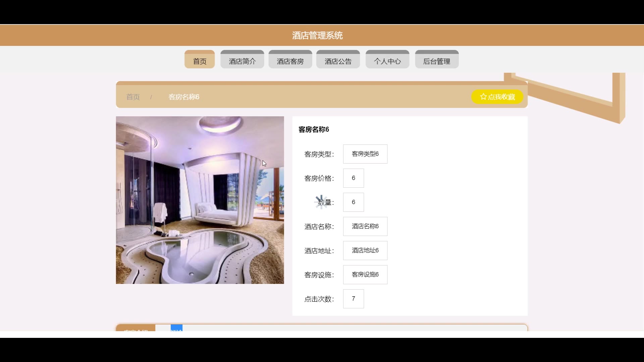Click the 首页 breadcrumb link
Viewport: 644px width, 362px height.
click(x=133, y=97)
